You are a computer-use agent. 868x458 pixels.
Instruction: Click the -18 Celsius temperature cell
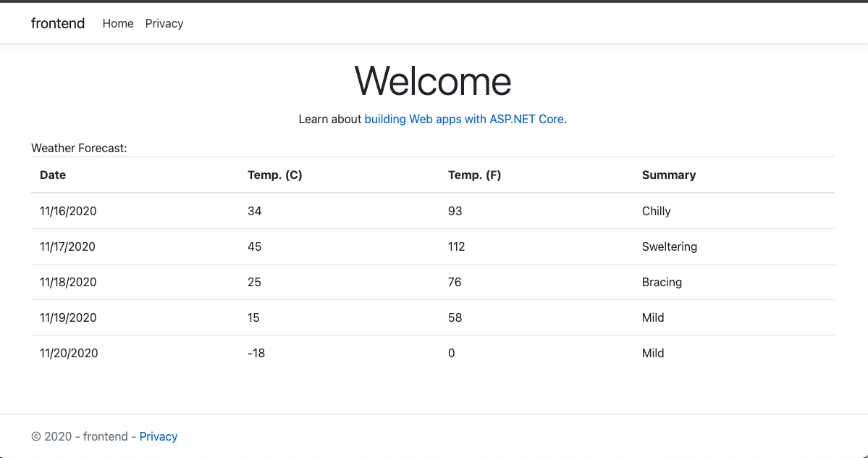pos(256,353)
